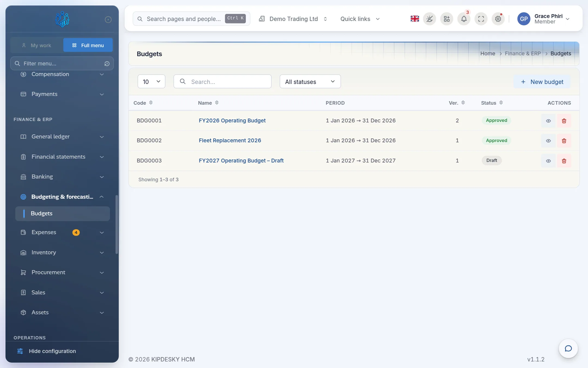The image size is (588, 368).
Task: Click the New budget button
Action: [x=542, y=82]
